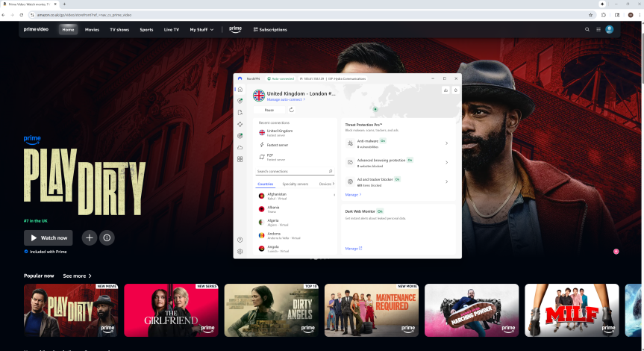Open Manage auto-connect link

pyautogui.click(x=286, y=99)
